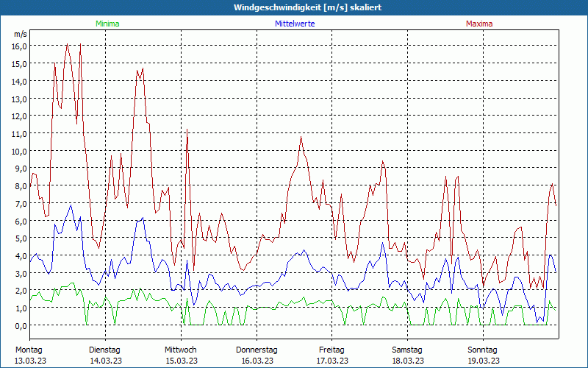
Task: Click the 'Dienstag' day label
Action: click(x=104, y=350)
